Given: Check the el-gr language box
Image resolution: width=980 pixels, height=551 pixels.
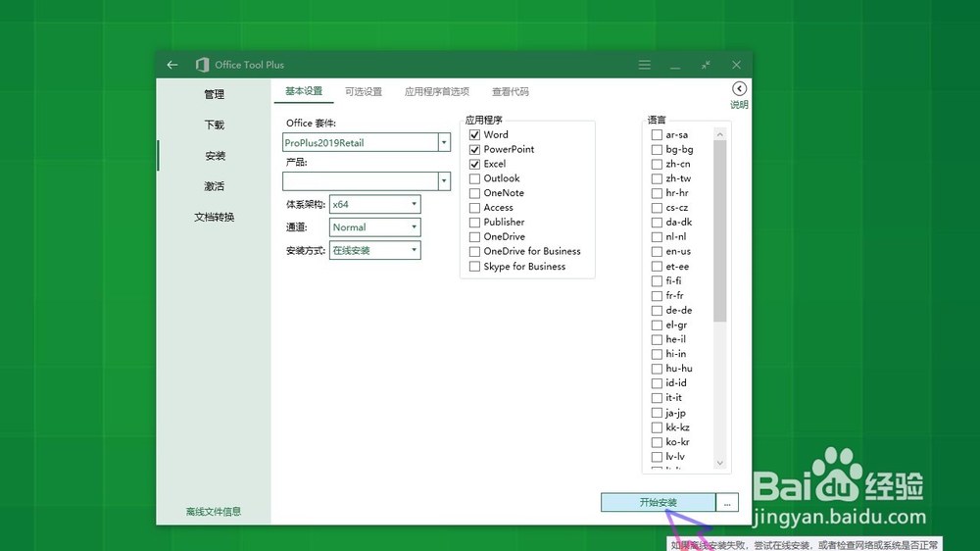Looking at the screenshot, I should pos(657,325).
